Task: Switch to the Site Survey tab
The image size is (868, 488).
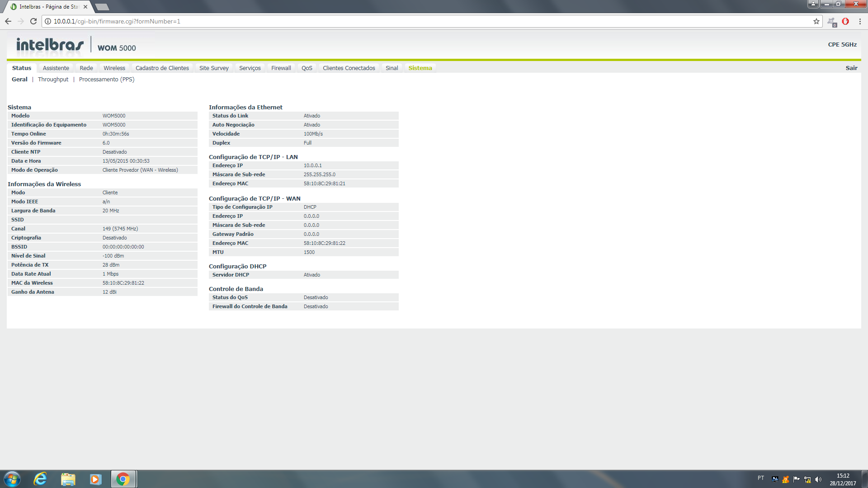Action: point(214,68)
